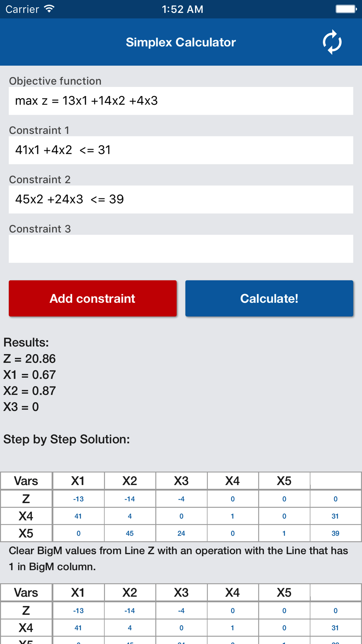Tap the clock in the status bar
Viewport: 362px width, 644px height.
[182, 9]
